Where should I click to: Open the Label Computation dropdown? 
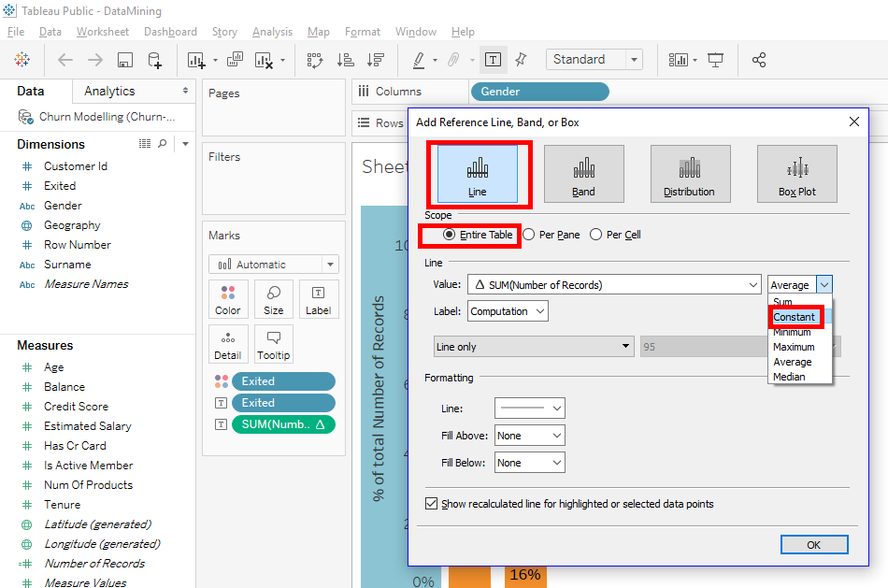click(508, 311)
